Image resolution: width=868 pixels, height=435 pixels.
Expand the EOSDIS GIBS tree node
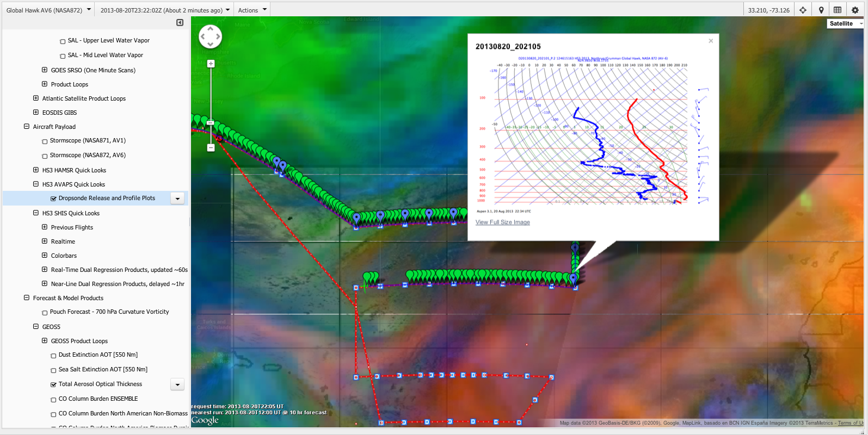point(36,113)
